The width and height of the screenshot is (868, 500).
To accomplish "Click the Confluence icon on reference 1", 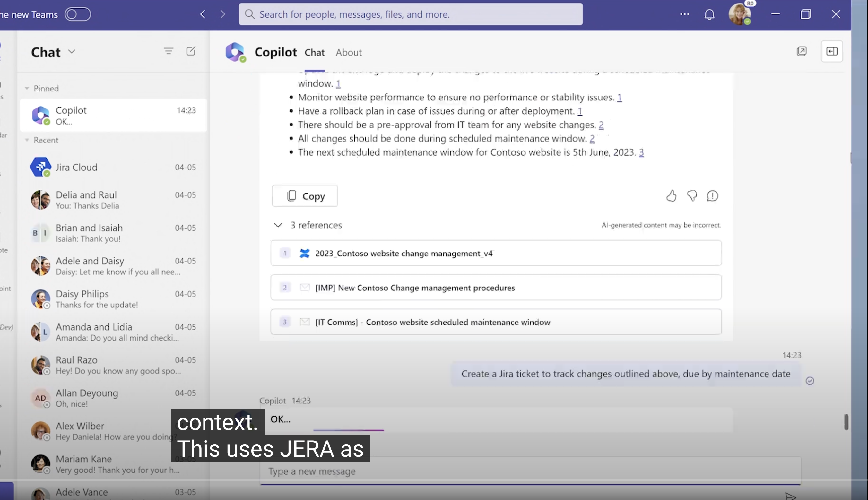I will [x=304, y=253].
